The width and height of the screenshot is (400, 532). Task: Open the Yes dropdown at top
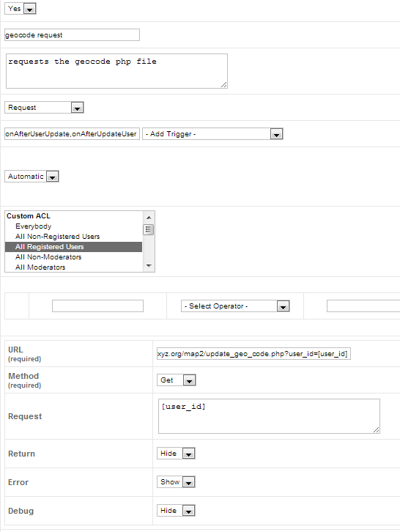(x=21, y=9)
